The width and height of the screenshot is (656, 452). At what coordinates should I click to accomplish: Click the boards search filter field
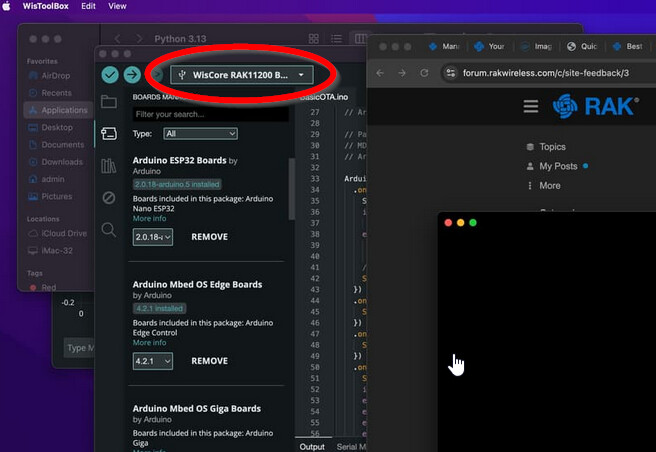click(x=210, y=115)
